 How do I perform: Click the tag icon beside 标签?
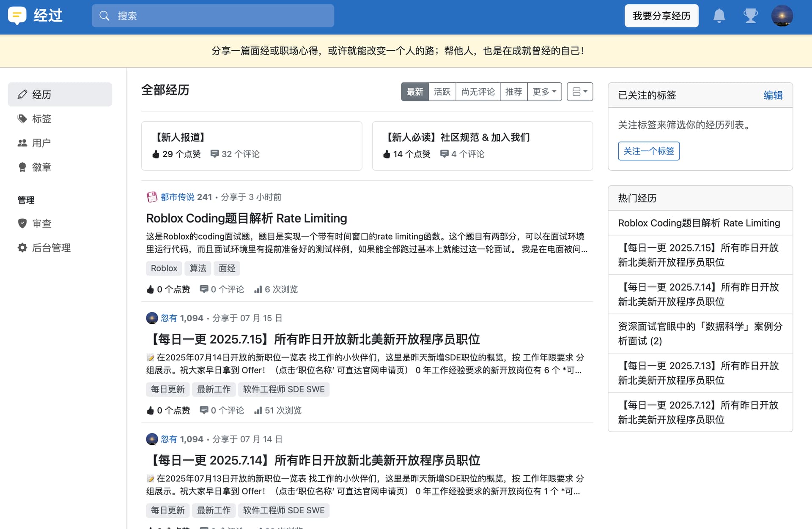[22, 119]
